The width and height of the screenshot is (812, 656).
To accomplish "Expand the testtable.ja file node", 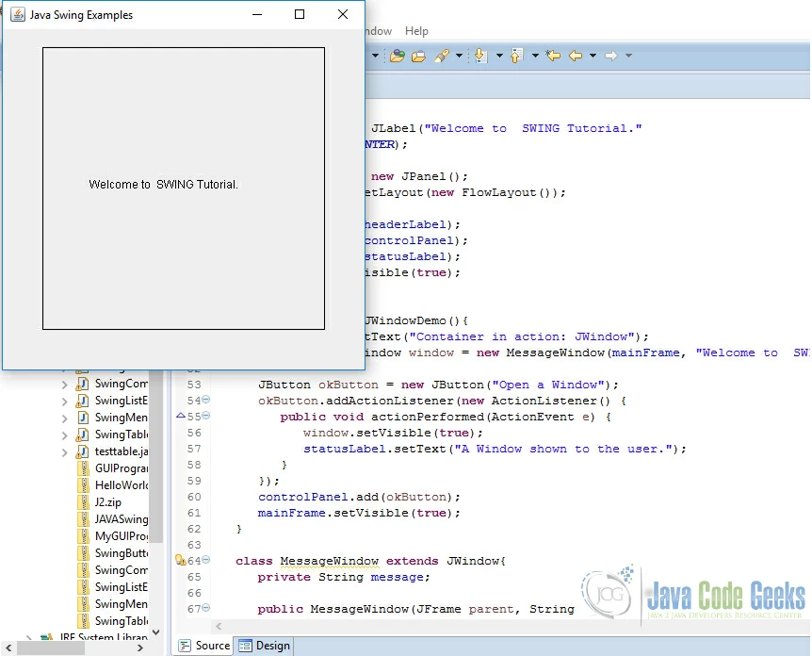I will tap(64, 452).
